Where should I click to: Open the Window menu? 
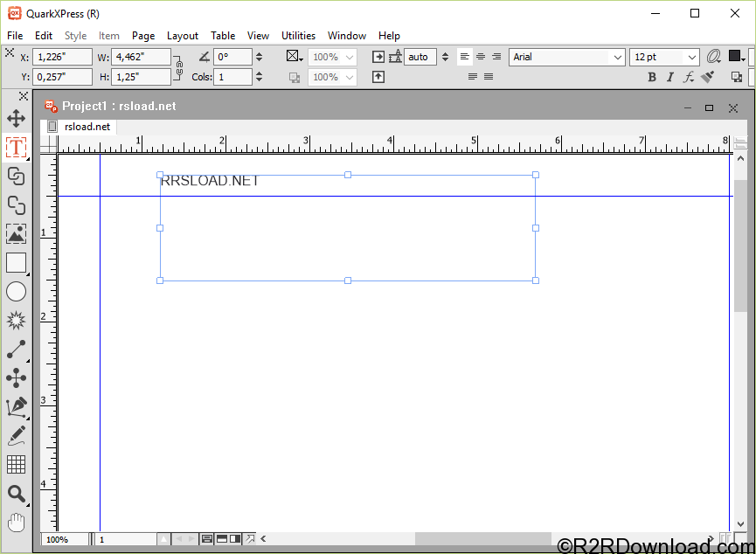coord(347,36)
